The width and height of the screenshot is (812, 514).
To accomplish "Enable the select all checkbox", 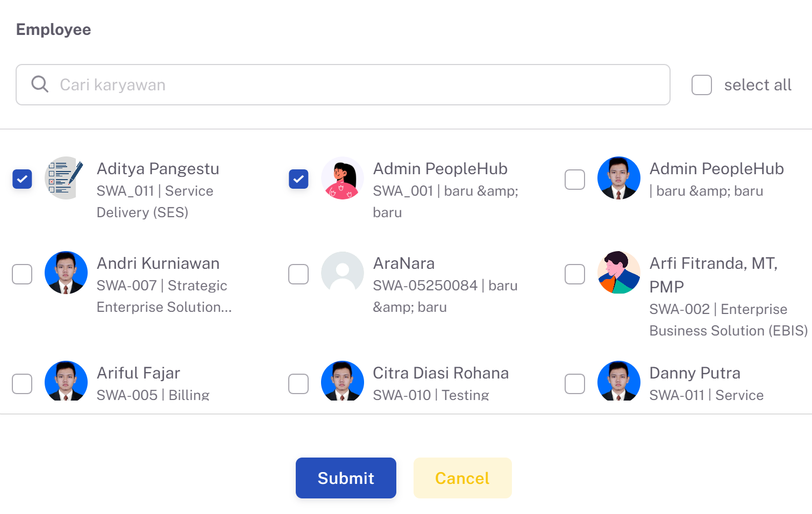I will tap(701, 85).
